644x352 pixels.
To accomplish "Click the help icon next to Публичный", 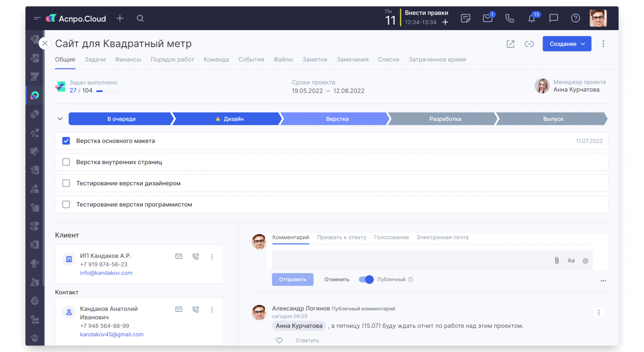I will pyautogui.click(x=411, y=280).
